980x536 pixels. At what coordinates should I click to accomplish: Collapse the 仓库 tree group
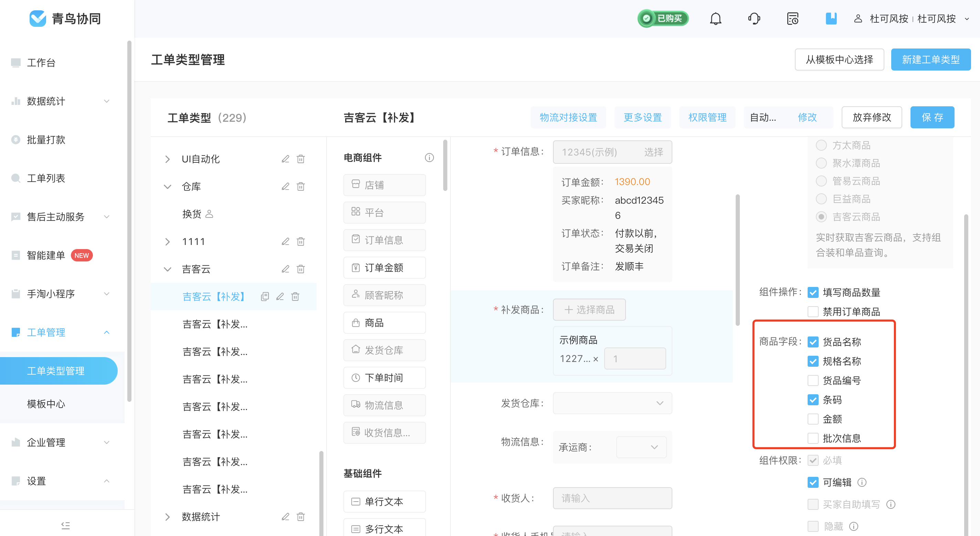[167, 186]
